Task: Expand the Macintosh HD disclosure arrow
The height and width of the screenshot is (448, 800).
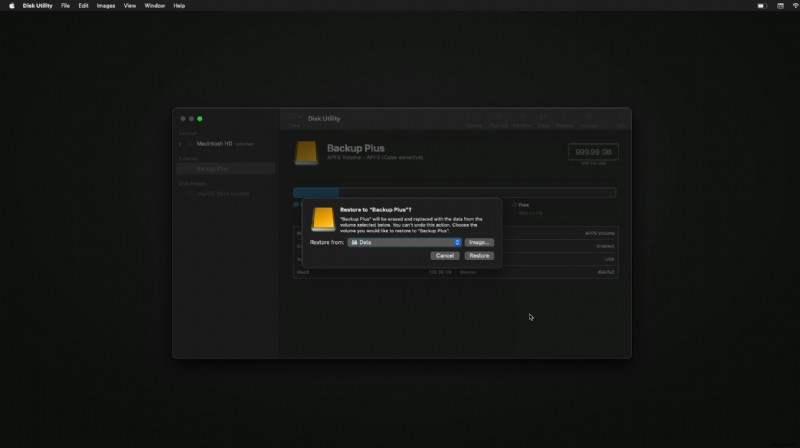Action: (x=180, y=144)
